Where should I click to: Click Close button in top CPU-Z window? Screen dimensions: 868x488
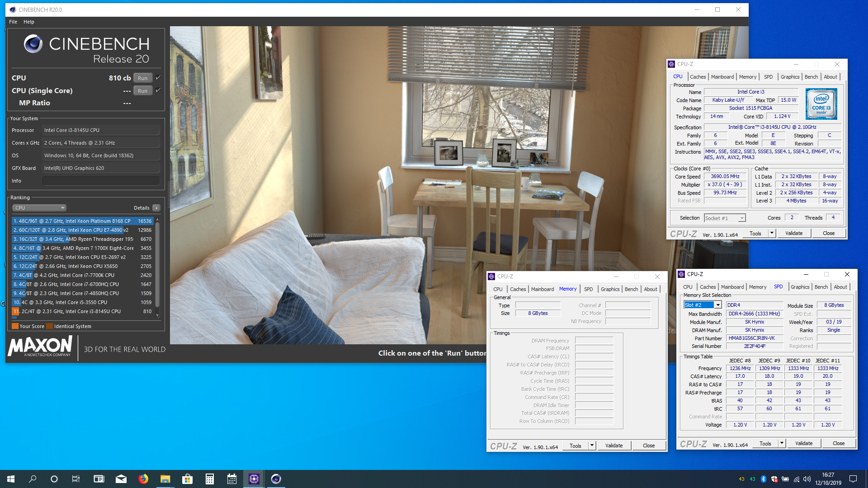click(x=829, y=233)
